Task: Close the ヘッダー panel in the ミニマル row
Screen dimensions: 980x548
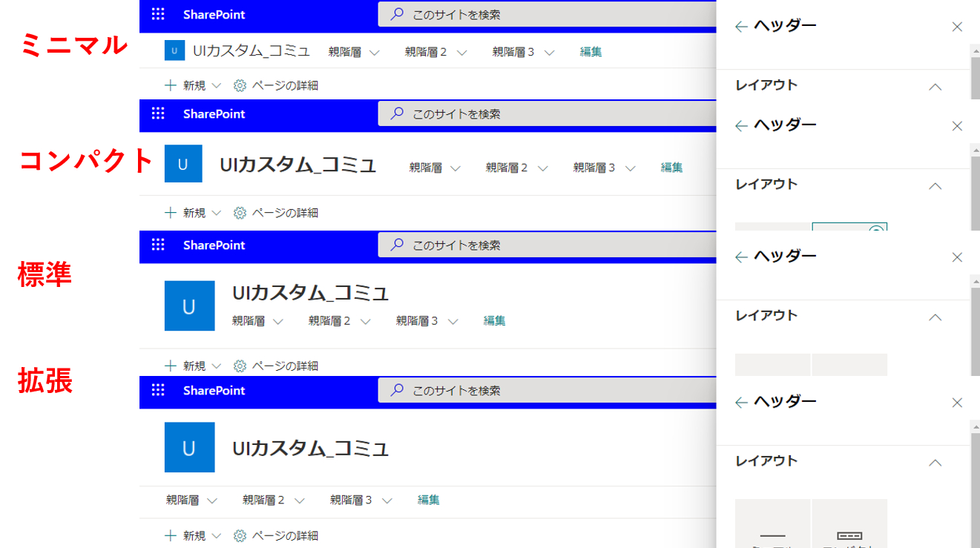Action: (957, 27)
